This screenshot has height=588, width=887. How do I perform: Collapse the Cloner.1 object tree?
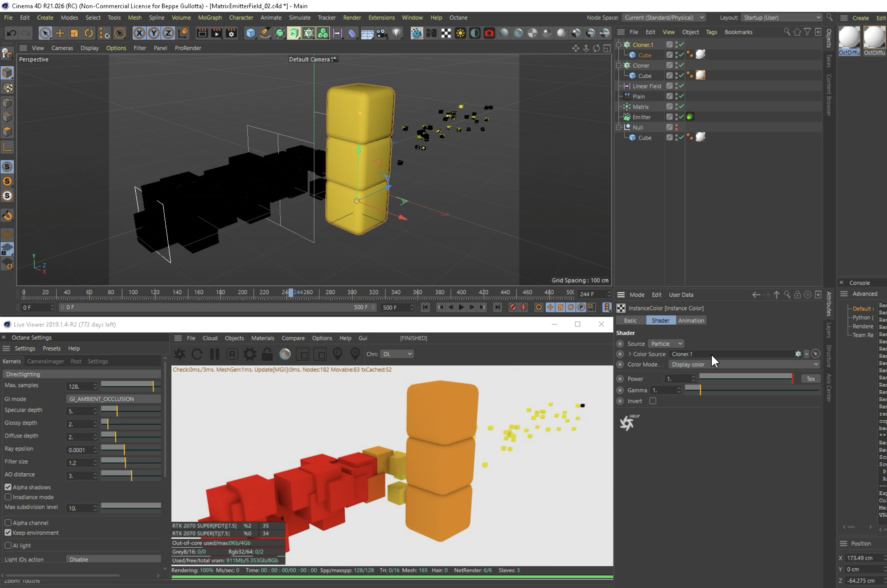[619, 45]
